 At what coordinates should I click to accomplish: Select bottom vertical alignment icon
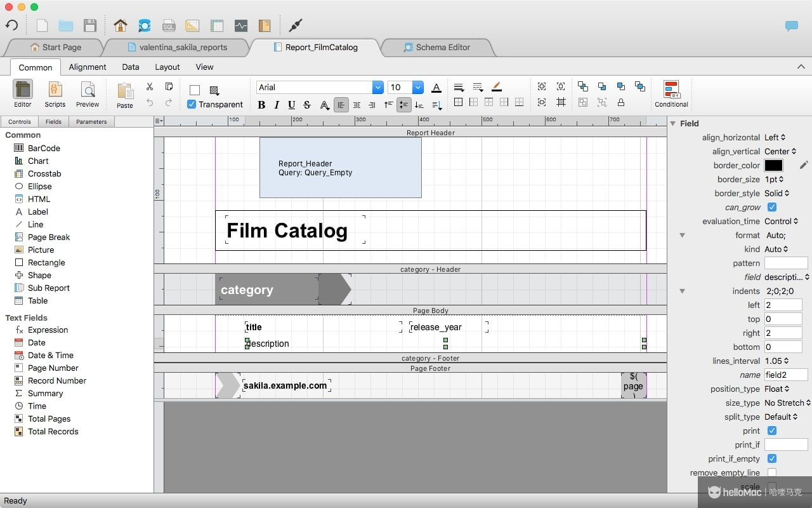(x=419, y=105)
